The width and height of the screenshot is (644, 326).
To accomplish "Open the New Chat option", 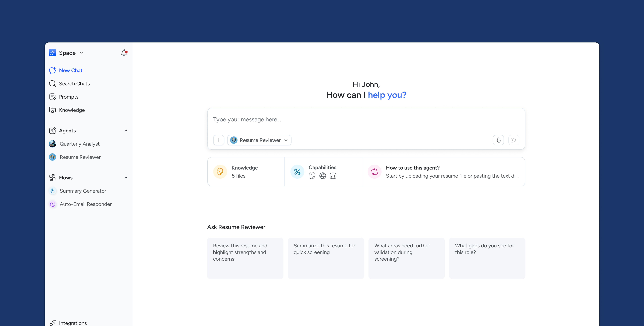I will 71,70.
